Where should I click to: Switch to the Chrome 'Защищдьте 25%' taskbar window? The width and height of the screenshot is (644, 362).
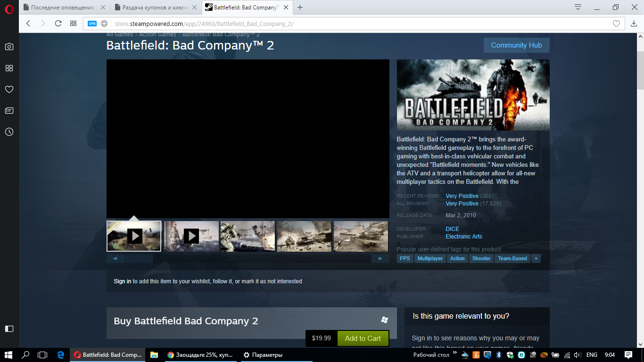pyautogui.click(x=200, y=355)
